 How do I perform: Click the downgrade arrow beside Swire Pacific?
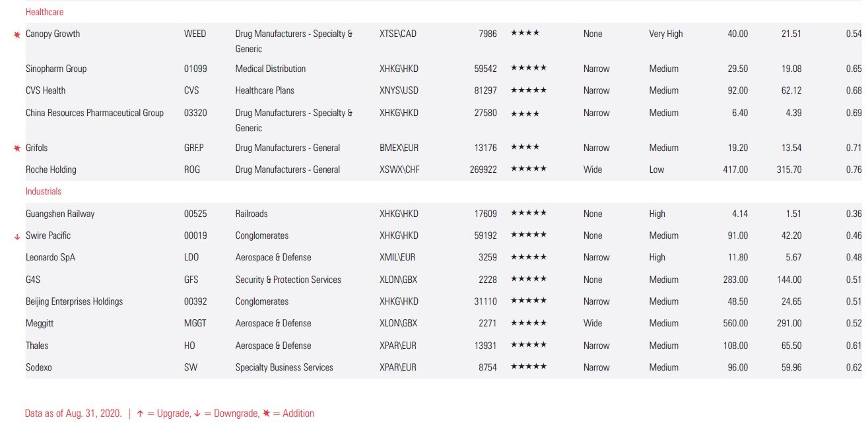[x=17, y=237]
